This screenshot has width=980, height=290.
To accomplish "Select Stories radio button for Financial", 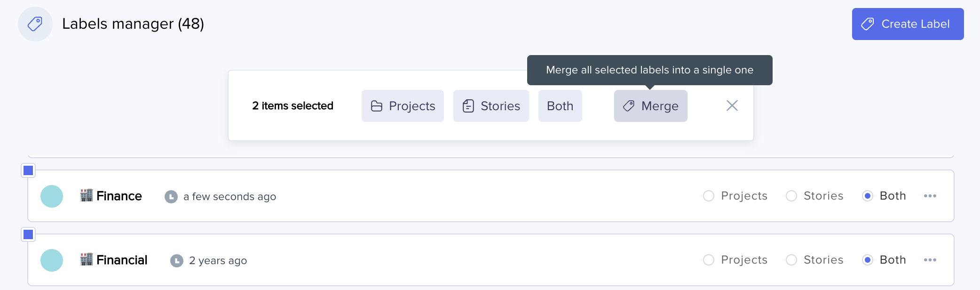I will [791, 259].
